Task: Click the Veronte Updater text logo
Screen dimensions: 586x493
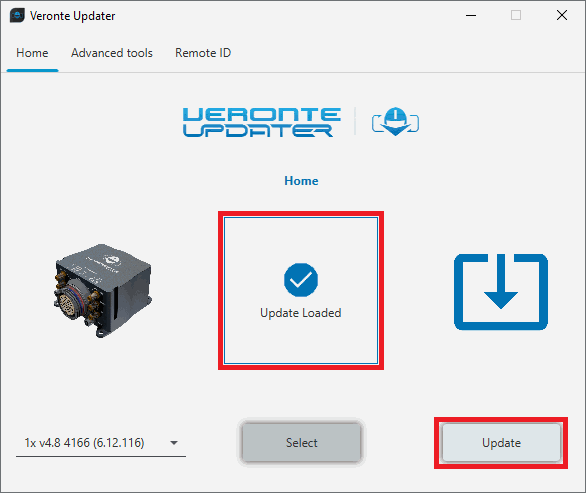Action: tap(262, 122)
